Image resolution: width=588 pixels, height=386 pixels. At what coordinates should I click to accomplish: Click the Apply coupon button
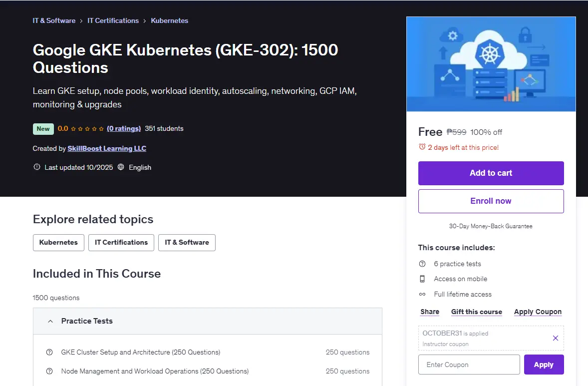tap(544, 365)
